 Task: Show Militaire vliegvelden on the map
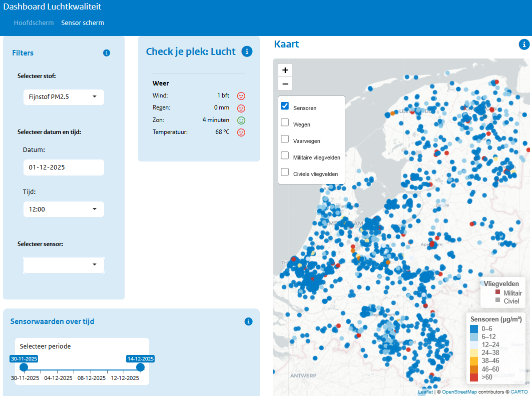(285, 155)
